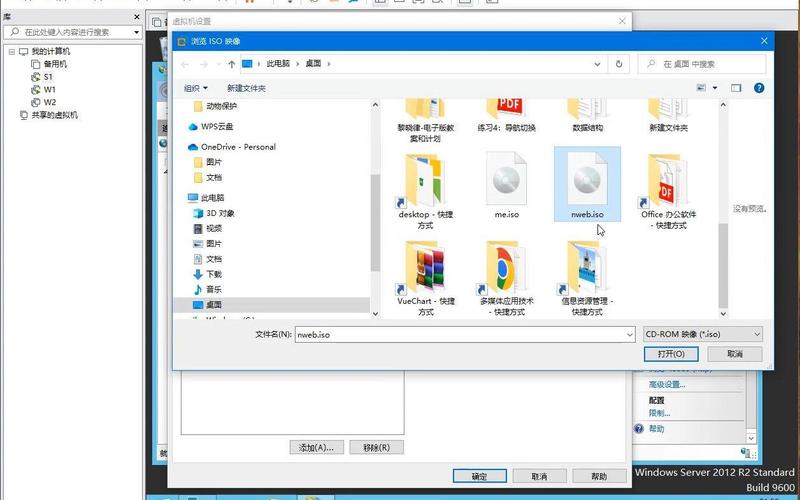
Task: Click 高级设置 link
Action: click(x=667, y=385)
